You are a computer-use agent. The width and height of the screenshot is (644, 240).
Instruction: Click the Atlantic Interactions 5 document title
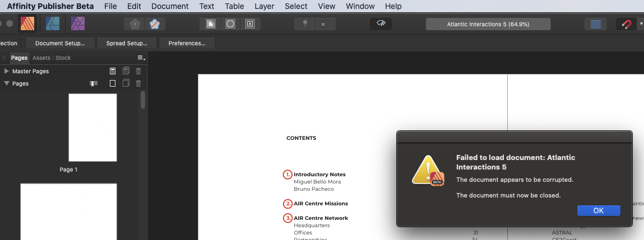(488, 24)
